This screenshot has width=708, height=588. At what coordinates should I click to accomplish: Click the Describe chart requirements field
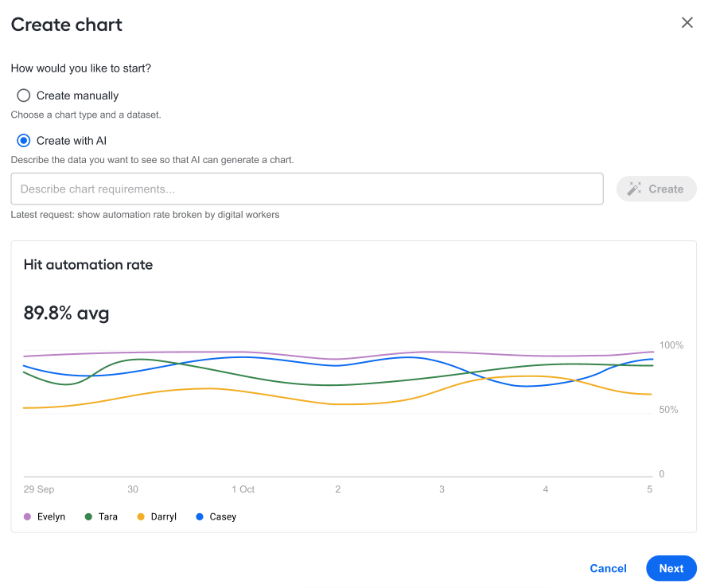pos(307,189)
